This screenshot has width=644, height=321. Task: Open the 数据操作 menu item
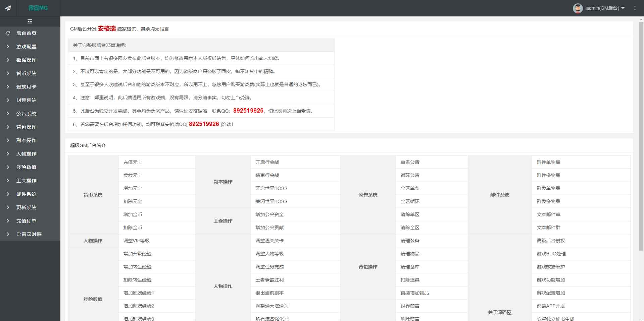point(27,60)
